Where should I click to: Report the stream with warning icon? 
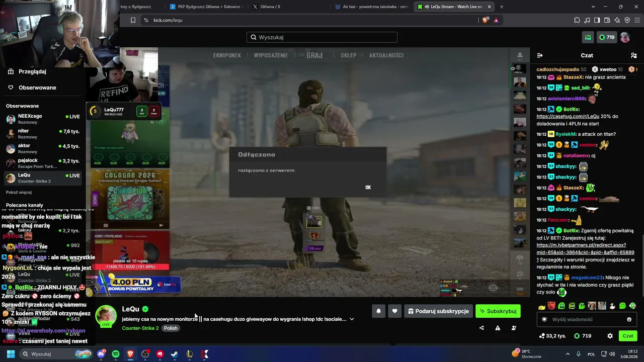coord(498,328)
